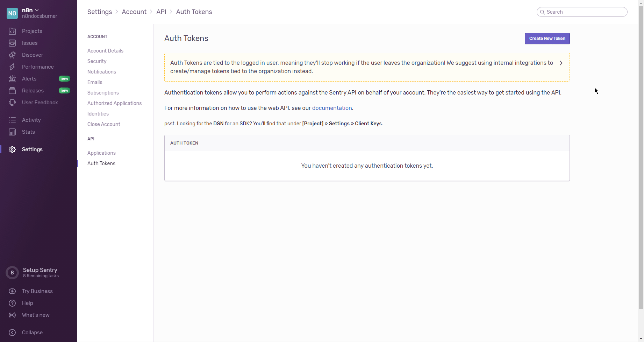This screenshot has width=644, height=342.
Task: Open Activity via its list icon
Action: point(12,120)
